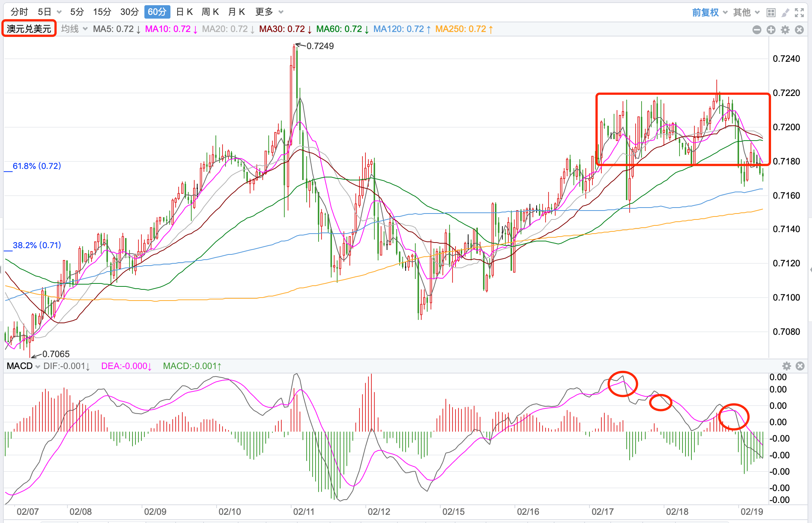Select the 周K timeframe tab

(x=210, y=12)
